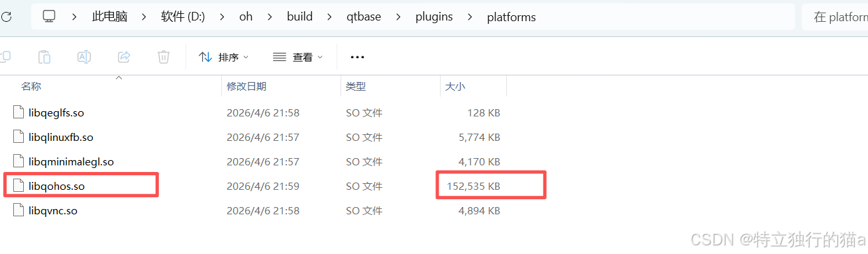Click the file icon of libqeglfs.so

(18, 112)
